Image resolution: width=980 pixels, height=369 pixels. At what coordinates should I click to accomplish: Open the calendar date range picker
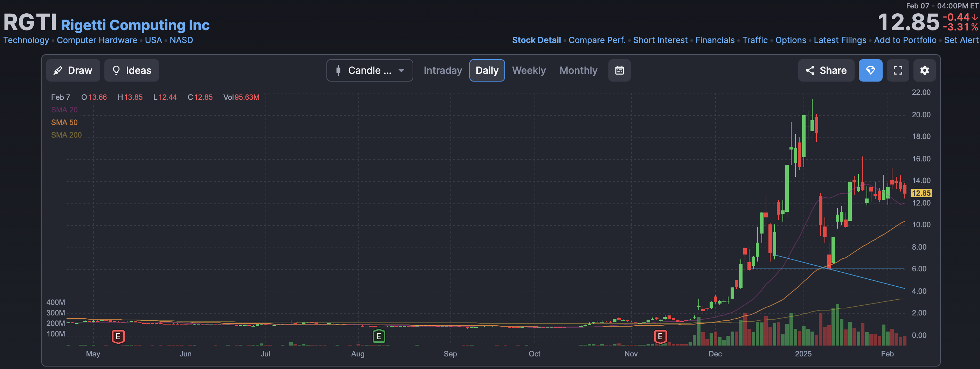click(x=619, y=70)
